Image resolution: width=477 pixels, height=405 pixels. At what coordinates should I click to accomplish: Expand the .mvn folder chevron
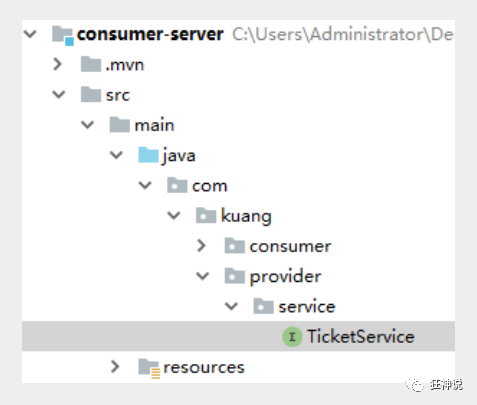point(58,64)
